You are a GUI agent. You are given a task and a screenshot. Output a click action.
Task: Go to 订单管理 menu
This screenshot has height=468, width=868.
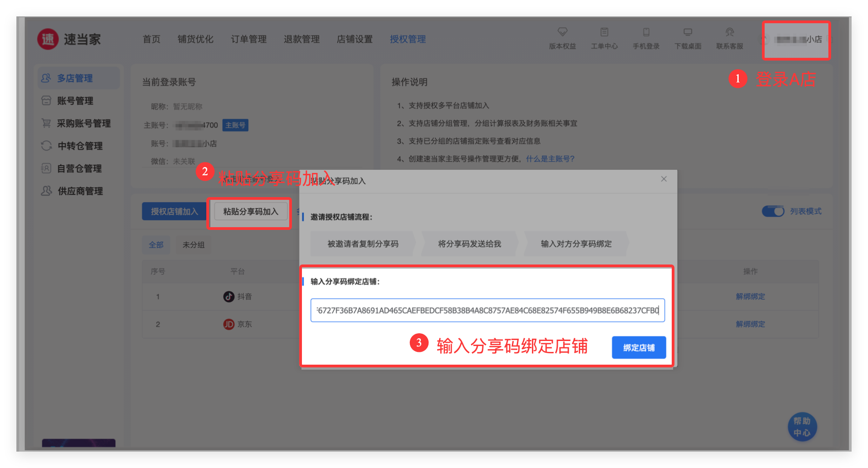(x=249, y=39)
